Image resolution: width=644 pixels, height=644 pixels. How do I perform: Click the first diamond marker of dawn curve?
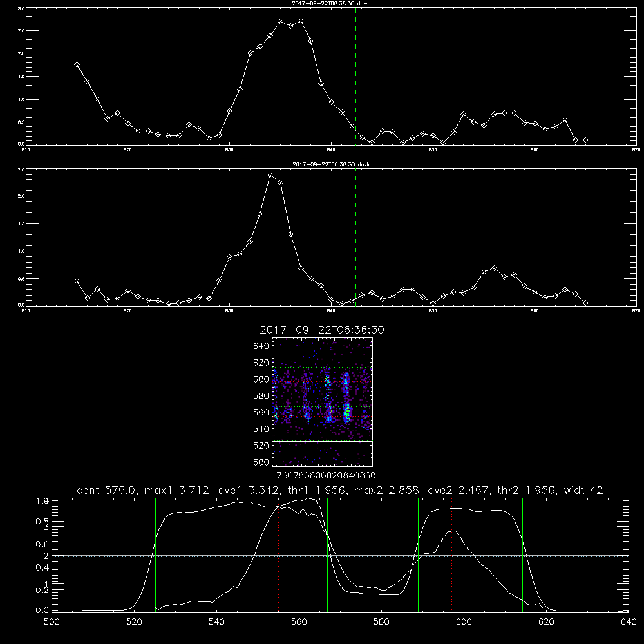point(77,64)
